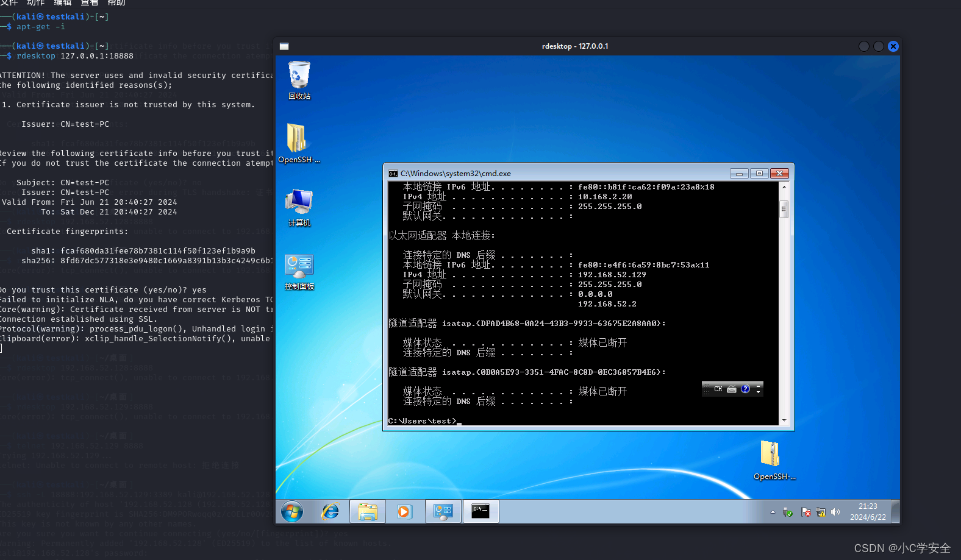This screenshot has height=560, width=961.
Task: Click 'Connection established using SSL.' line
Action: [x=79, y=319]
